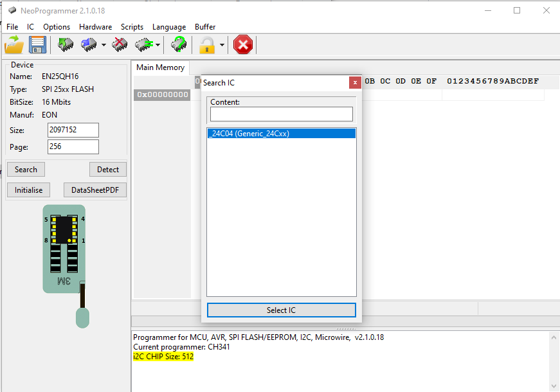
Task: Click the Search button in the Device panel
Action: [x=26, y=170]
